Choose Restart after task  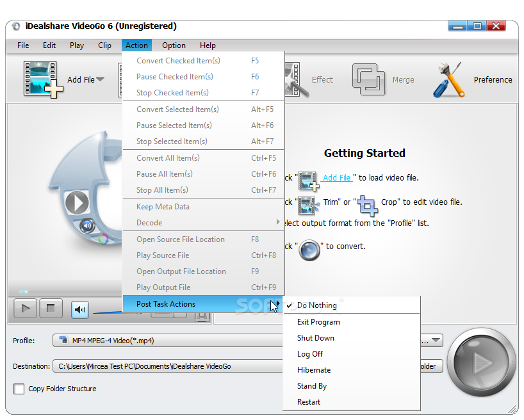point(351,402)
